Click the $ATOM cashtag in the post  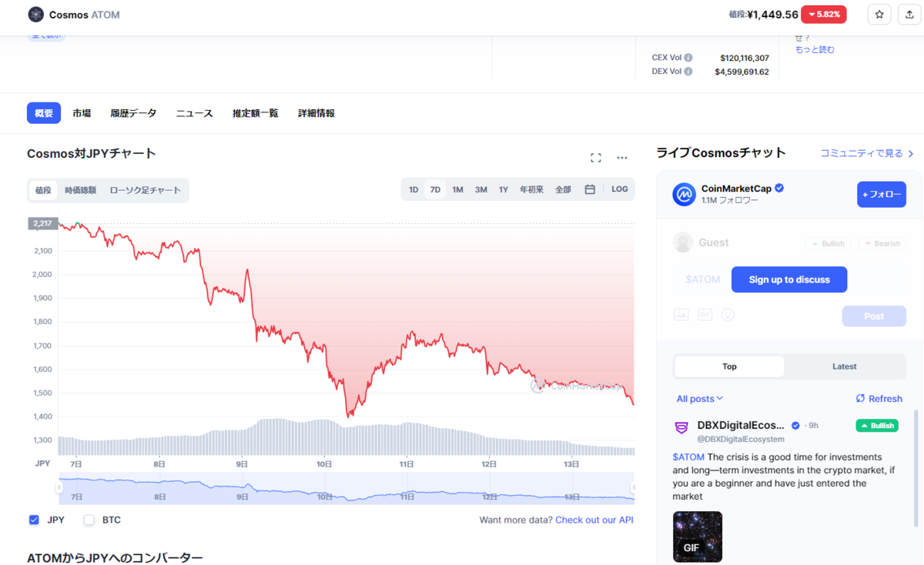688,457
